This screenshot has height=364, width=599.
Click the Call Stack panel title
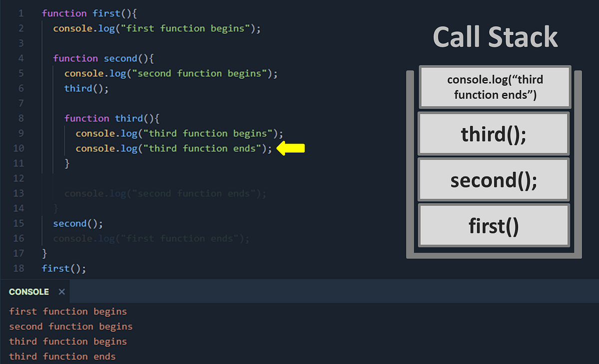pyautogui.click(x=495, y=36)
